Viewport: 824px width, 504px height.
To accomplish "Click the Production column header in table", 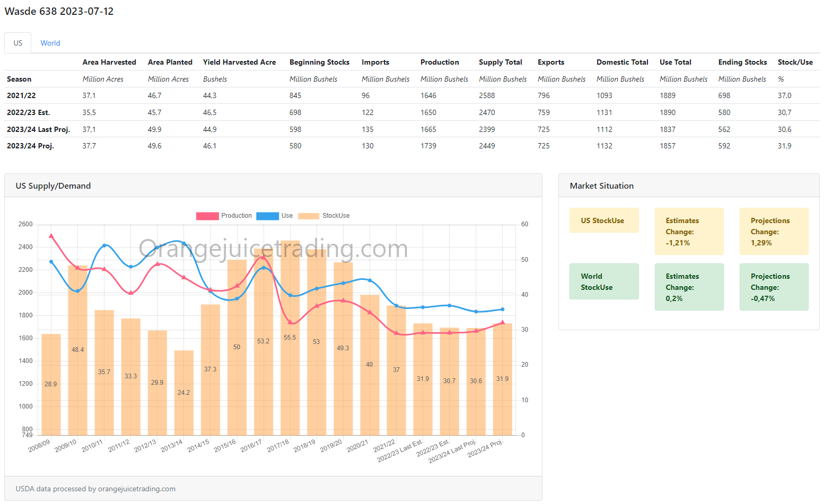I will coord(440,62).
